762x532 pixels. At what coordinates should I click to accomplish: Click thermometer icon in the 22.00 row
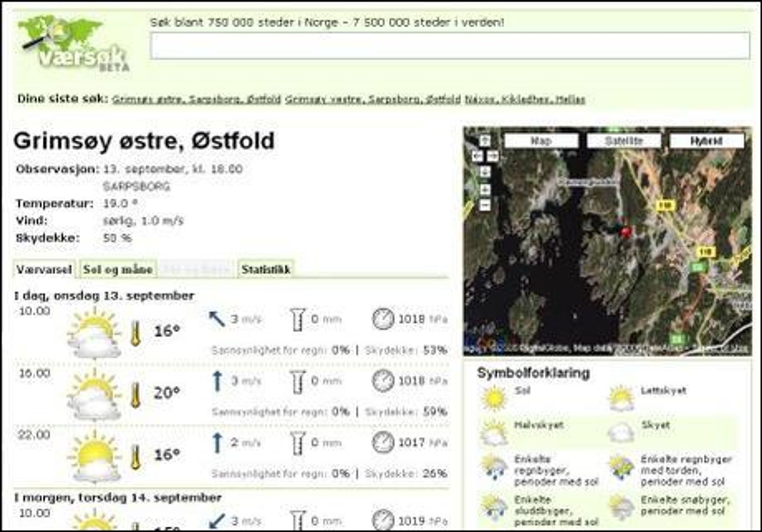click(135, 457)
